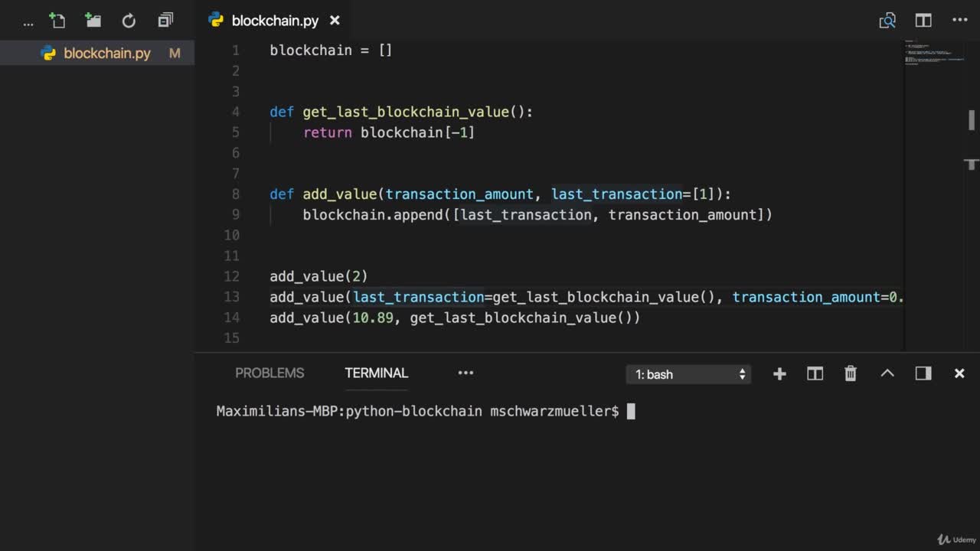Open more editor actions menu
980x551 pixels.
pos(960,21)
